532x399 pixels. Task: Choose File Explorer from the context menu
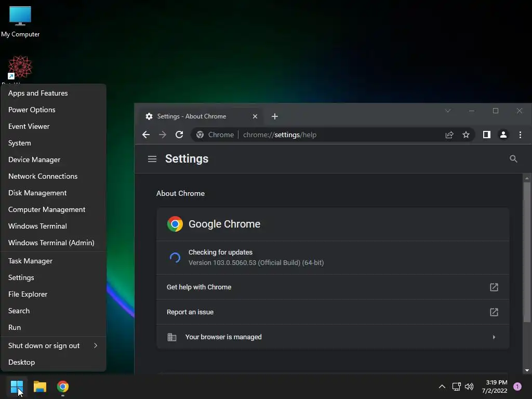54,294
